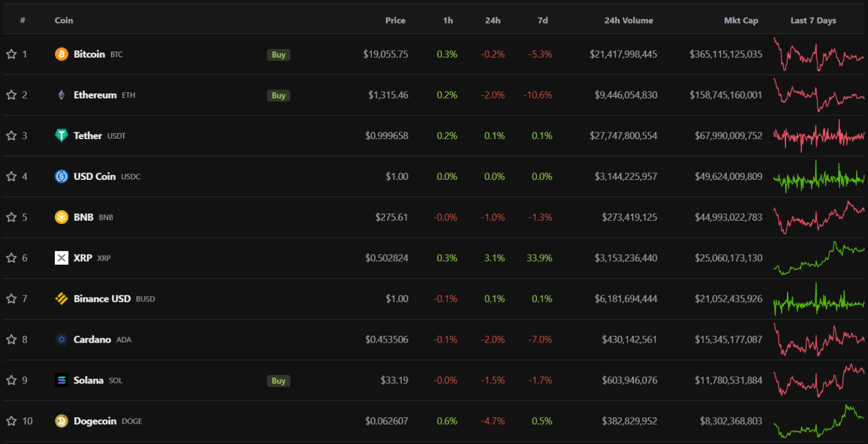Image resolution: width=868 pixels, height=444 pixels.
Task: Open Solana's 7-day sparkline chart
Action: [819, 380]
